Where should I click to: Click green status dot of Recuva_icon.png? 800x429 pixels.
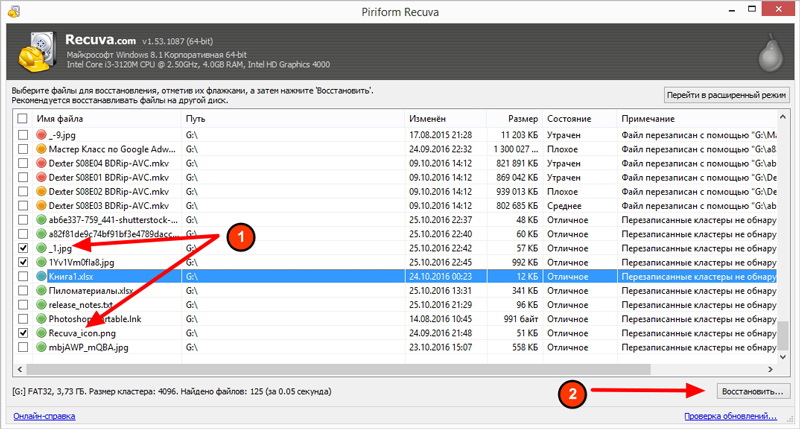41,333
